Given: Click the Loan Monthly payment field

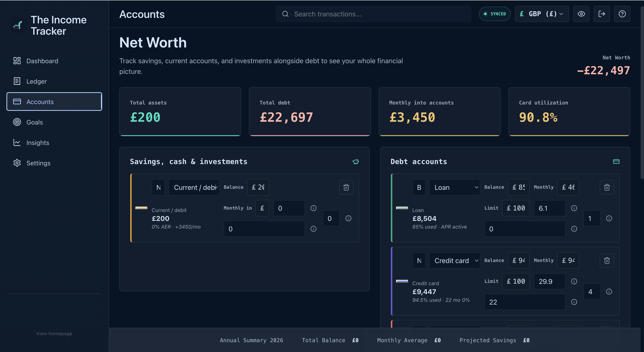Looking at the screenshot, I should (x=568, y=187).
